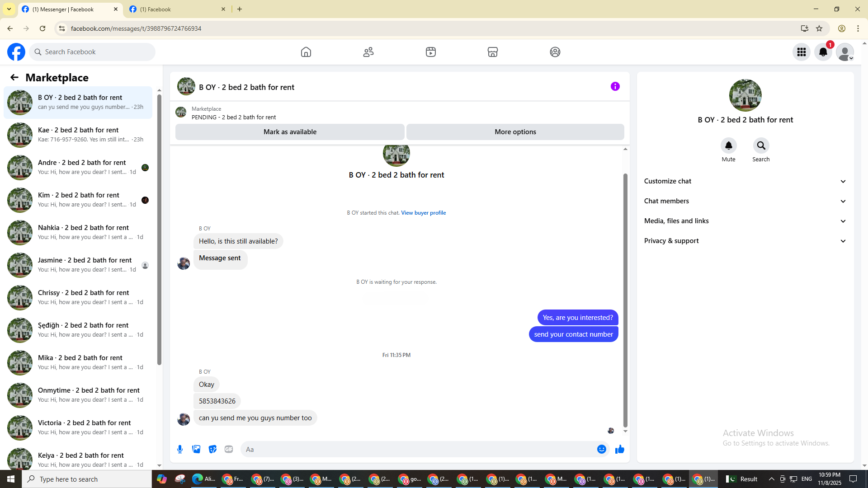This screenshot has height=488, width=868.
Task: Attach a file with the photo icon
Action: pyautogui.click(x=196, y=449)
